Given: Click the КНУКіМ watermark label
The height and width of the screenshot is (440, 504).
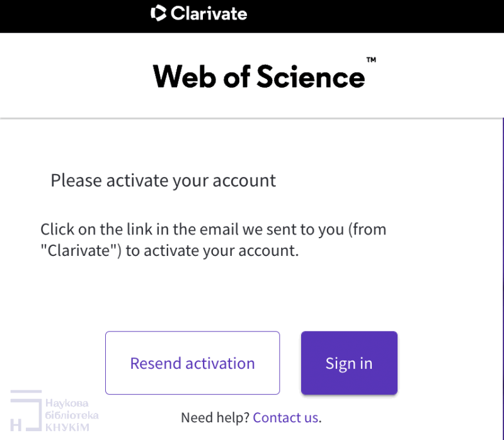Looking at the screenshot, I should pos(67,427).
